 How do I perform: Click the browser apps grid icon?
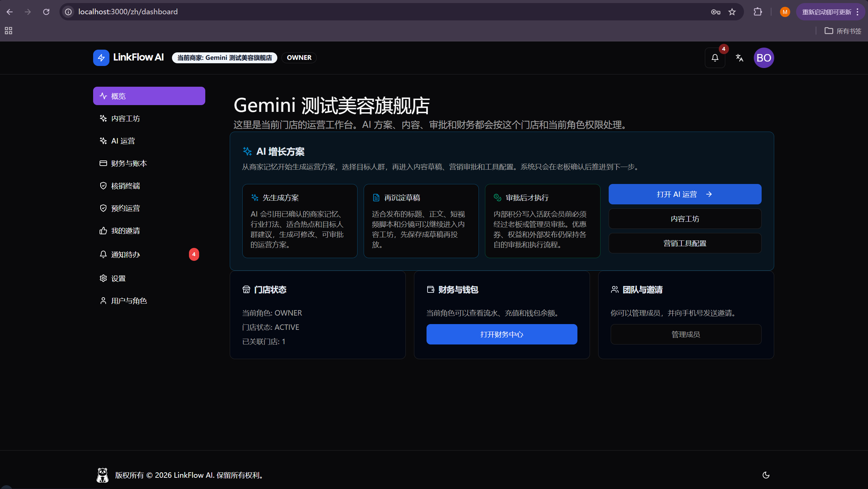point(8,31)
